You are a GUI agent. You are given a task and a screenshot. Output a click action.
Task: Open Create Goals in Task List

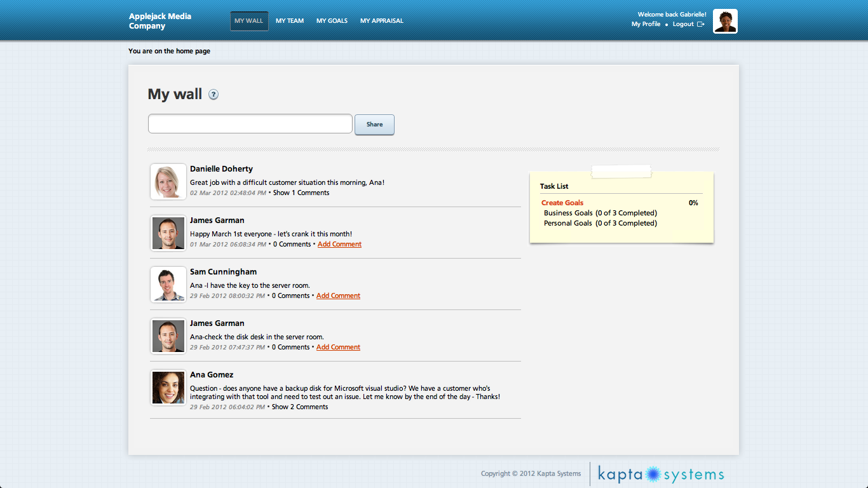[562, 203]
